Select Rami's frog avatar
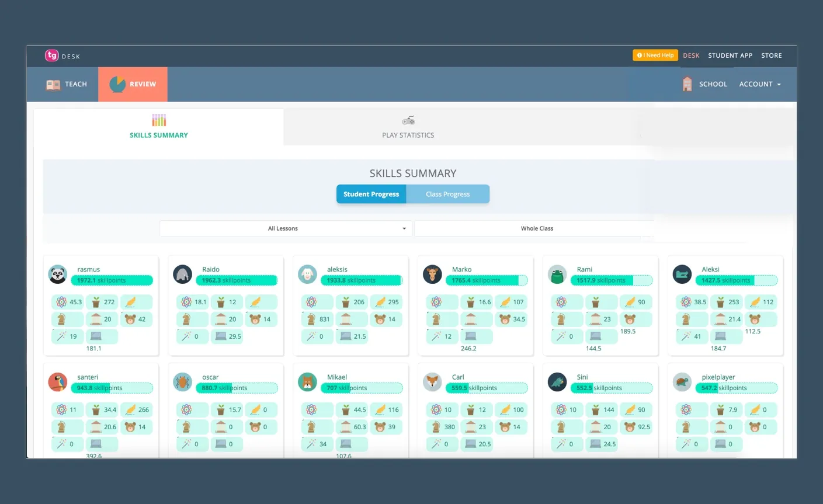The width and height of the screenshot is (823, 504). (x=557, y=274)
